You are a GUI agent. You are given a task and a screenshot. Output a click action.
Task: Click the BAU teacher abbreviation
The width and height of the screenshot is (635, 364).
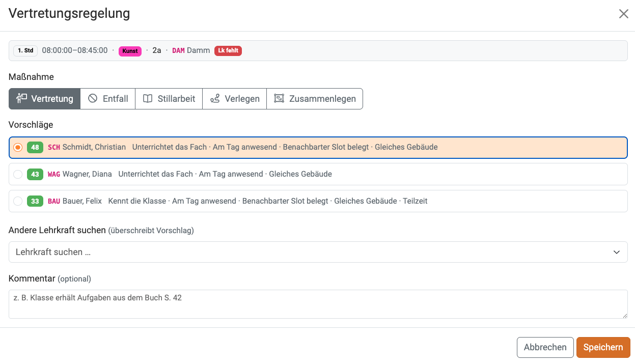tap(54, 201)
